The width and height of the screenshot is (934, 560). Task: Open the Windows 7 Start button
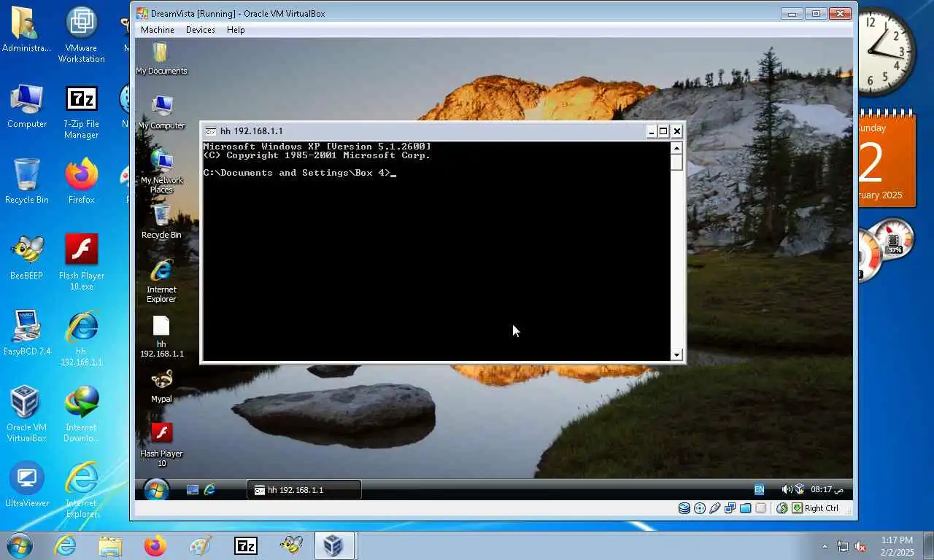pos(19,545)
